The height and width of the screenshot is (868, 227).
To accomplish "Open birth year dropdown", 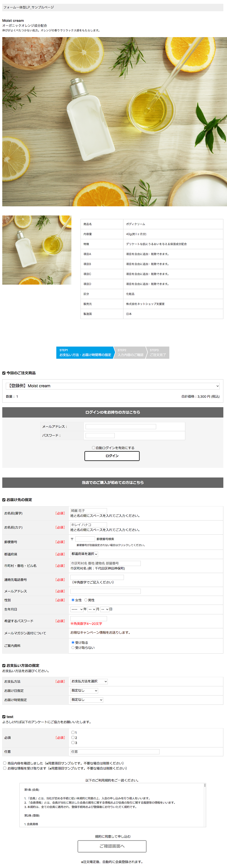I will point(77,609).
